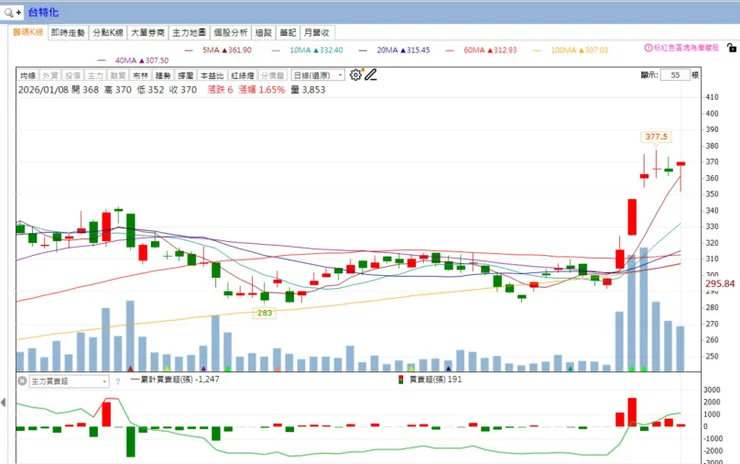Click the 10MA 332.40 legend
The width and height of the screenshot is (740, 464).
[x=307, y=50]
